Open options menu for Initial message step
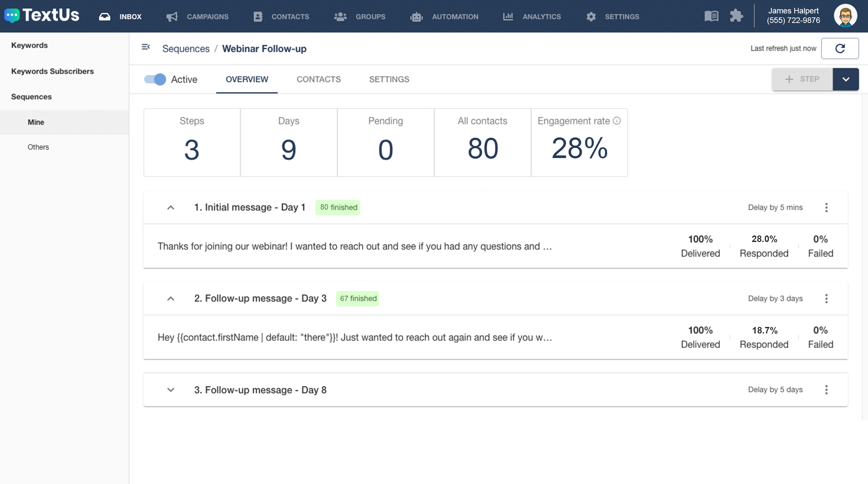 point(826,208)
